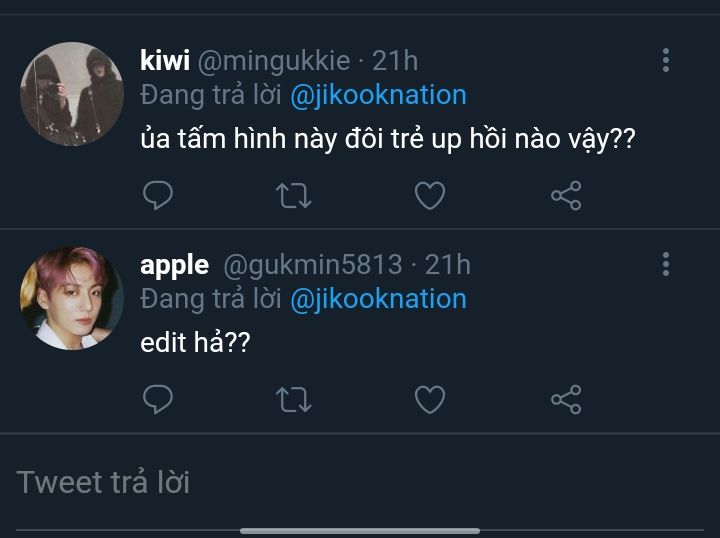Screen dimensions: 720x538
Task: Share apple's 'edit hả??' tweet
Action: pyautogui.click(x=566, y=400)
